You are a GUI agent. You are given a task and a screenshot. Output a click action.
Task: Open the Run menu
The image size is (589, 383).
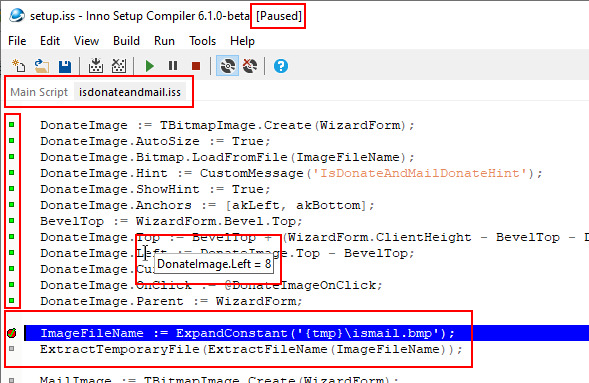click(164, 41)
